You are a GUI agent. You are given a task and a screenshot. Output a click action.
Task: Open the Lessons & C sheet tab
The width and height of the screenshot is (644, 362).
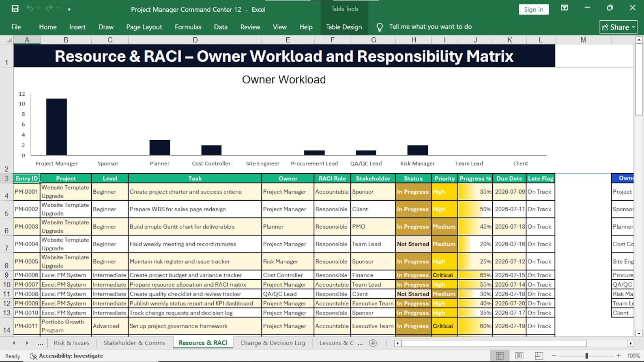coord(336,343)
